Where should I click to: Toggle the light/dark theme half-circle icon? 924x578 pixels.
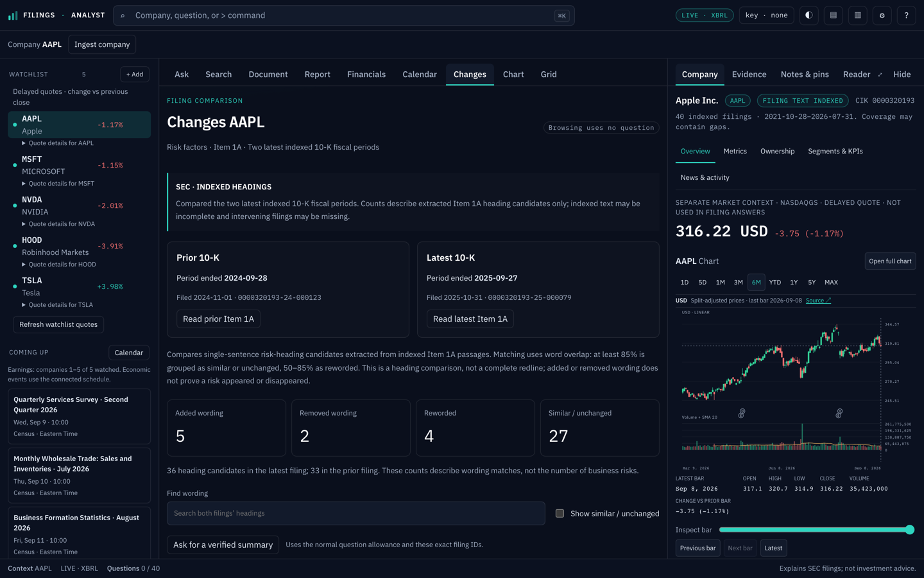point(809,15)
